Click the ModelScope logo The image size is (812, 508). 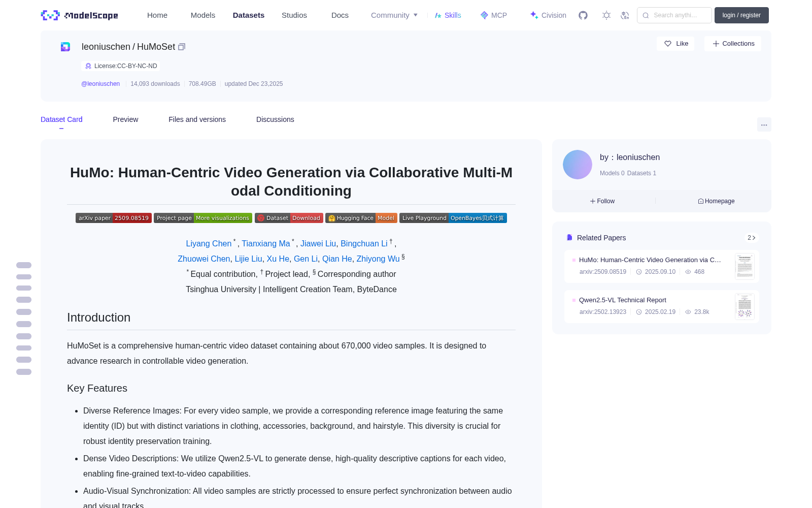click(x=79, y=15)
